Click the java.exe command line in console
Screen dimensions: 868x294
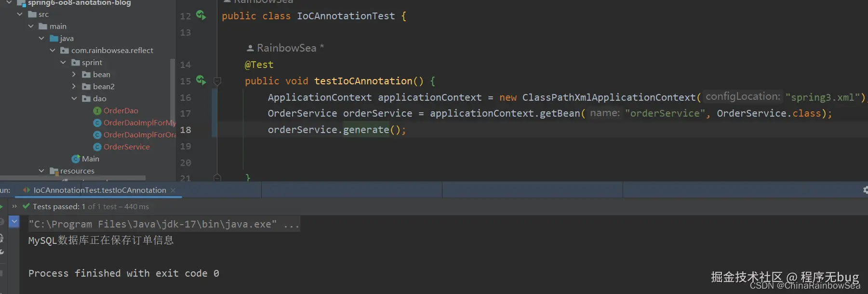point(164,224)
